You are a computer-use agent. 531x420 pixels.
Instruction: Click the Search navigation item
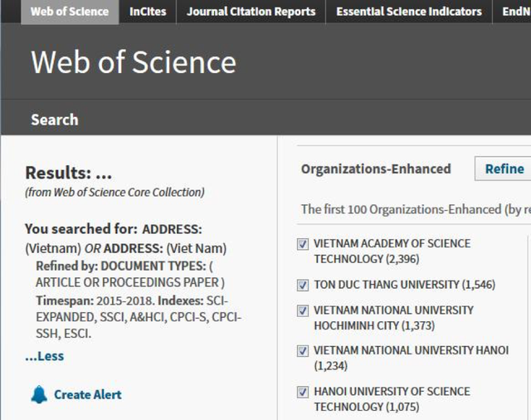tap(55, 120)
